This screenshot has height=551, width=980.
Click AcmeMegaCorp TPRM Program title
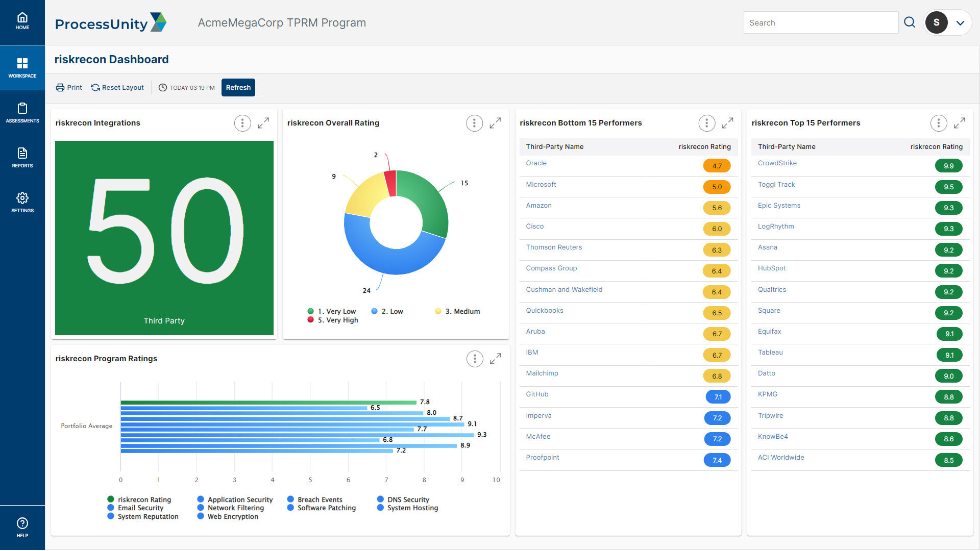[282, 23]
